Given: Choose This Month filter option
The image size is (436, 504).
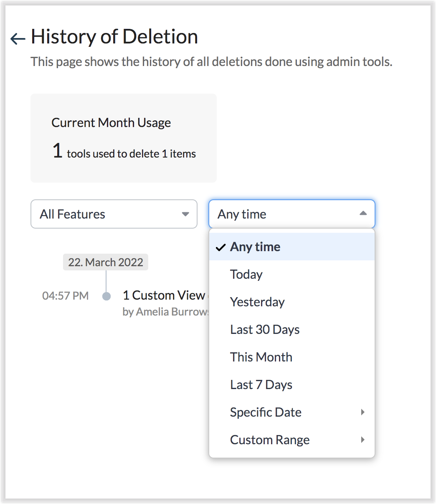Looking at the screenshot, I should tap(261, 357).
